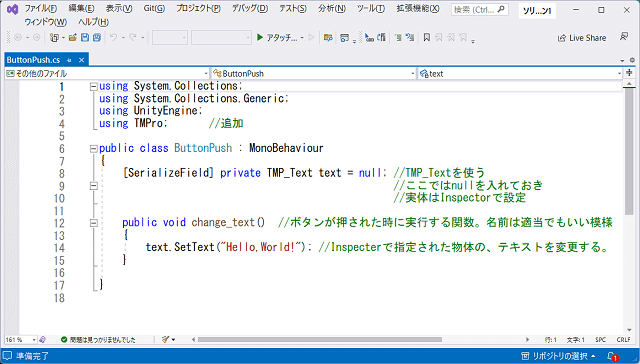Start attaching with the green play button
The width and height of the screenshot is (640, 364).
click(260, 38)
